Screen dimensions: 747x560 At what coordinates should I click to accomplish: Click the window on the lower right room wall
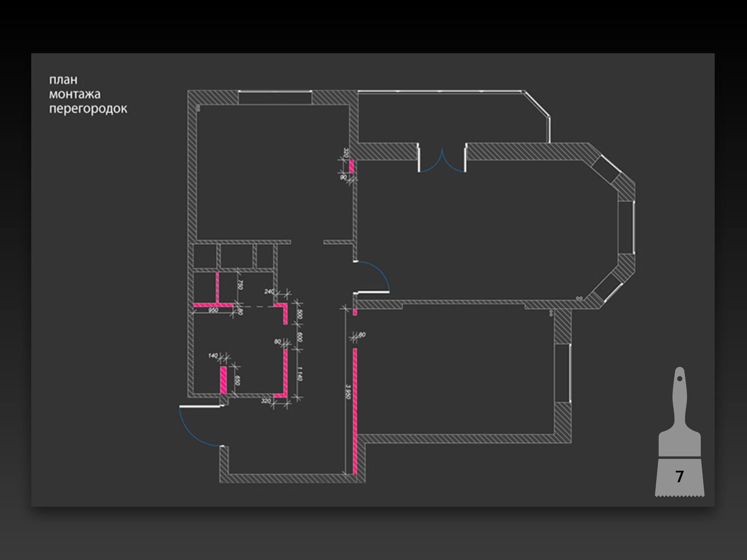[x=563, y=373]
